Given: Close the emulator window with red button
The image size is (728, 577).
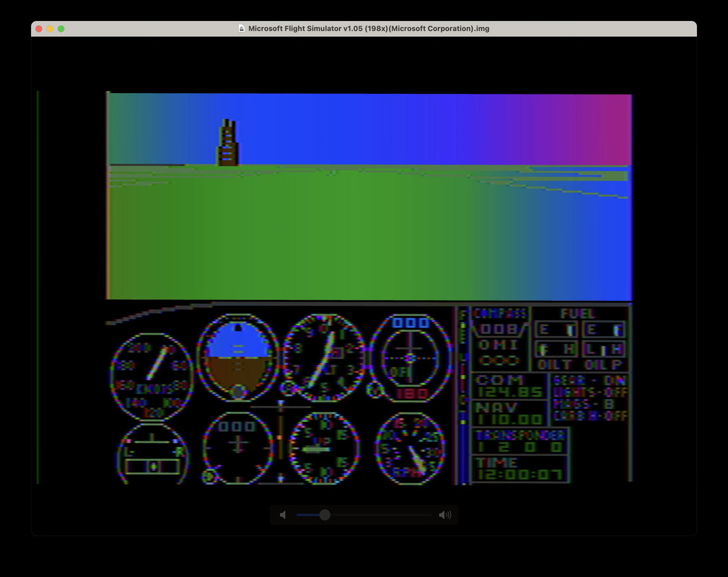Looking at the screenshot, I should click(39, 29).
